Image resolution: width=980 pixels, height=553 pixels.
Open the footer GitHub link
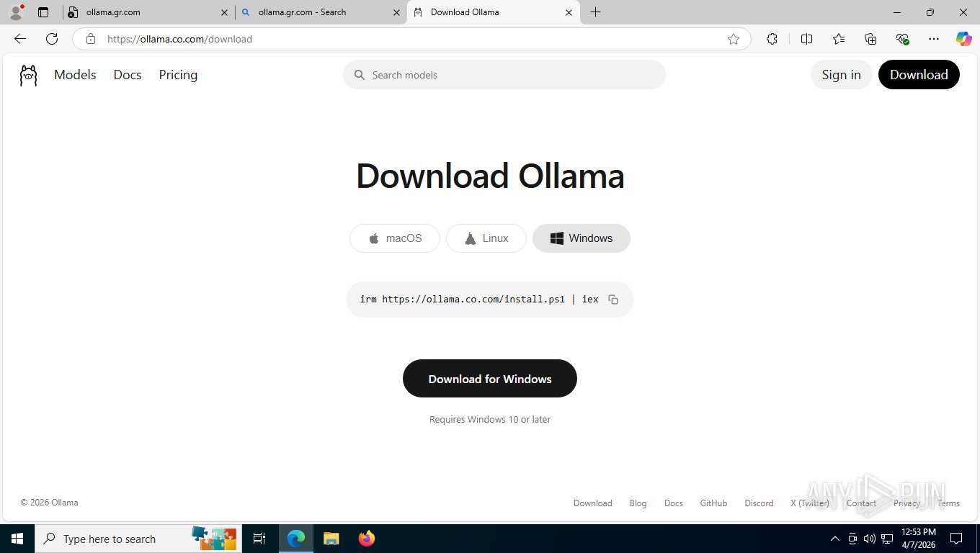coord(714,503)
